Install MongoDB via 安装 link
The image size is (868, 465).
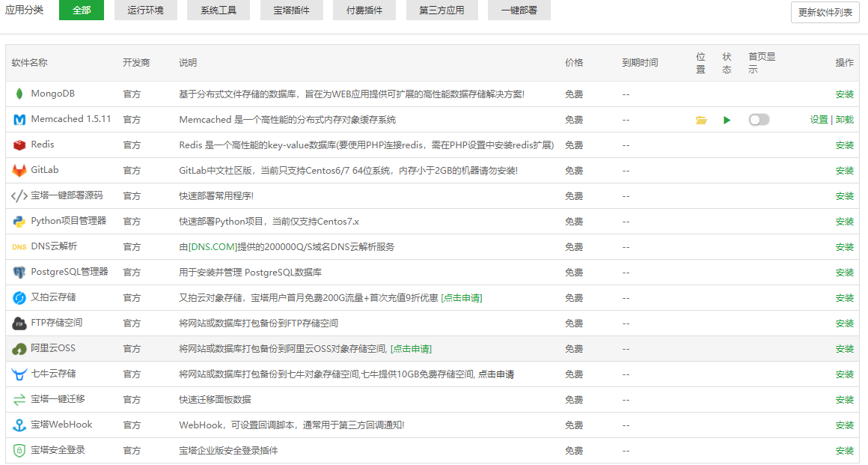click(x=845, y=94)
